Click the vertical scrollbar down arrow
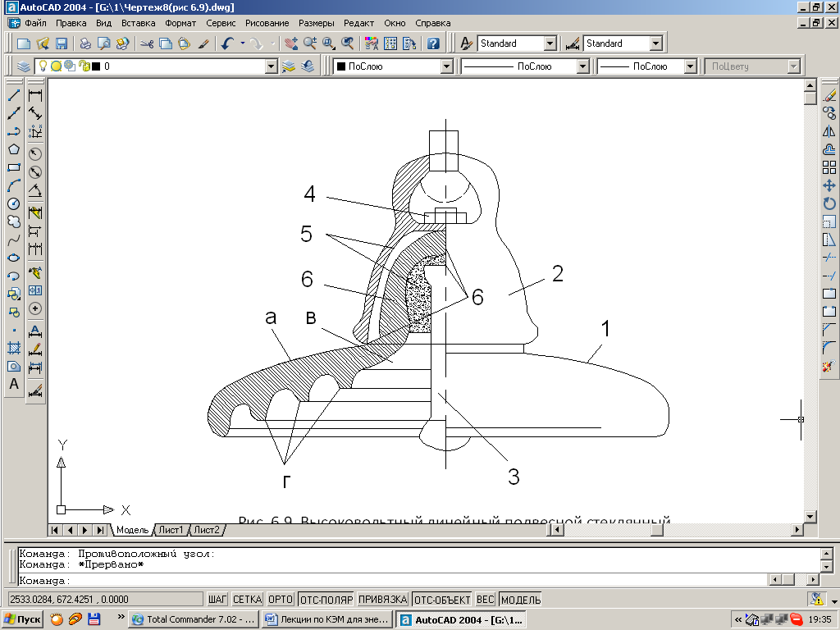 pos(810,517)
